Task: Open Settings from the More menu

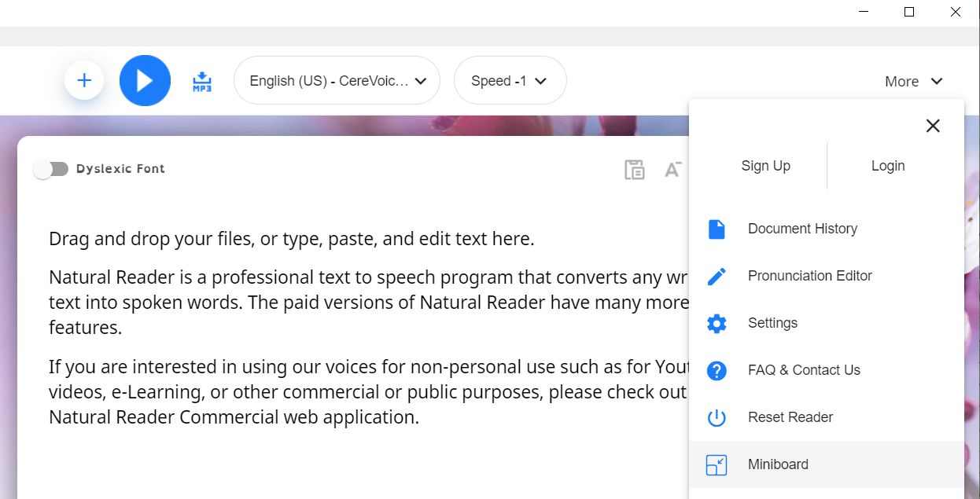Action: coord(827,323)
